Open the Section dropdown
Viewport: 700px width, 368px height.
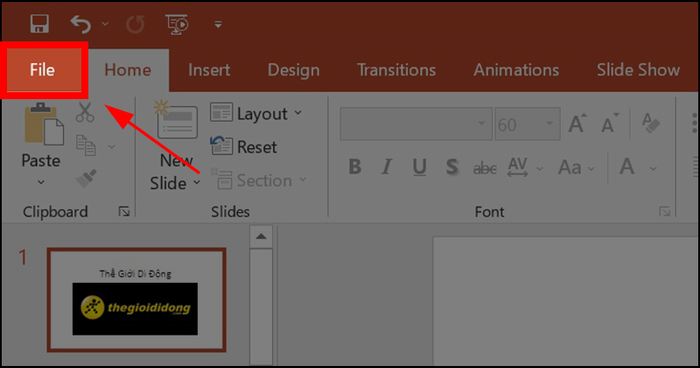[258, 180]
